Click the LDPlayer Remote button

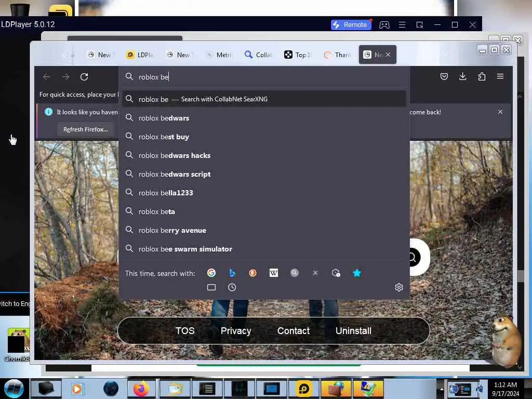(x=351, y=25)
